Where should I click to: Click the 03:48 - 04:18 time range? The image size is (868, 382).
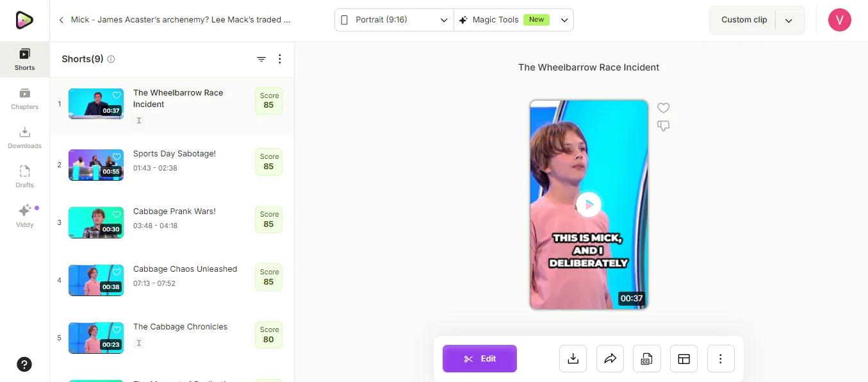[x=155, y=226]
